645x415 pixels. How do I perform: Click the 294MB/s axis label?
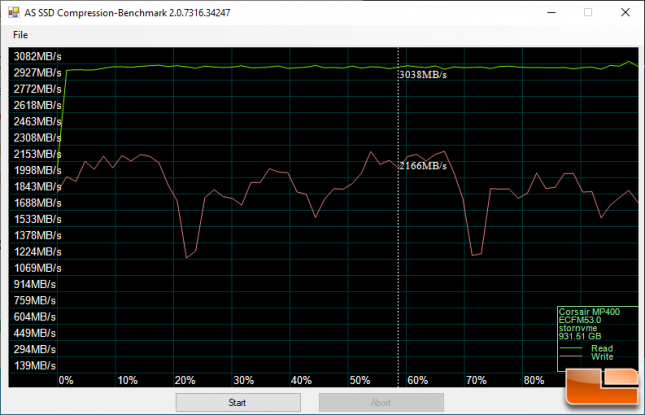pos(35,350)
